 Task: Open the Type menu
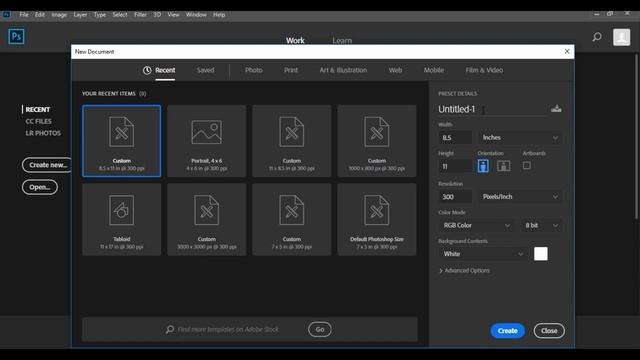[x=100, y=15]
